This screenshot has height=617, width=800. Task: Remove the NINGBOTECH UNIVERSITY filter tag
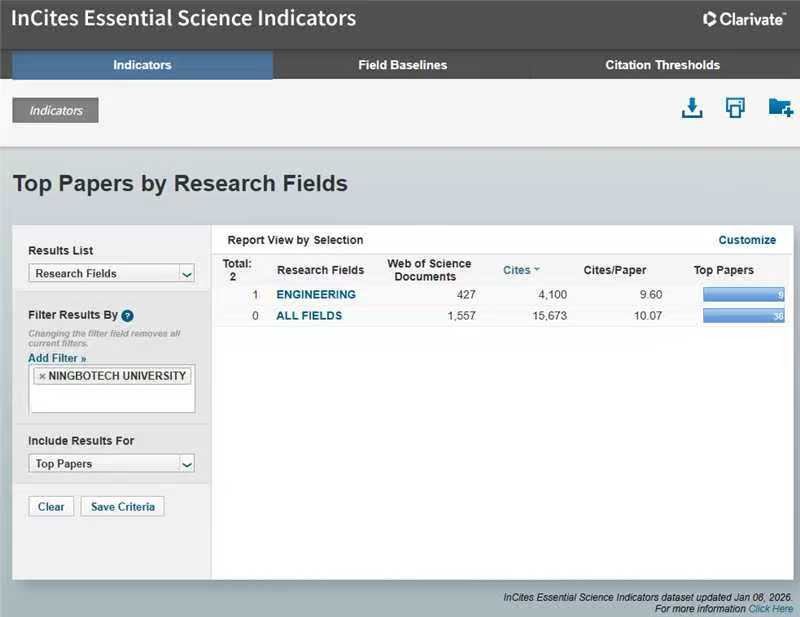pyautogui.click(x=41, y=377)
